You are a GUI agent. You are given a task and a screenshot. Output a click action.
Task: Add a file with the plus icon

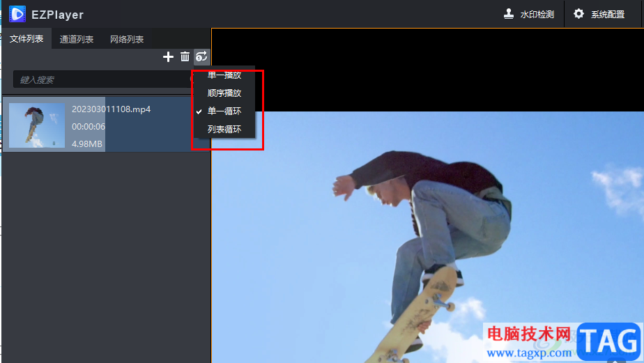pos(168,56)
